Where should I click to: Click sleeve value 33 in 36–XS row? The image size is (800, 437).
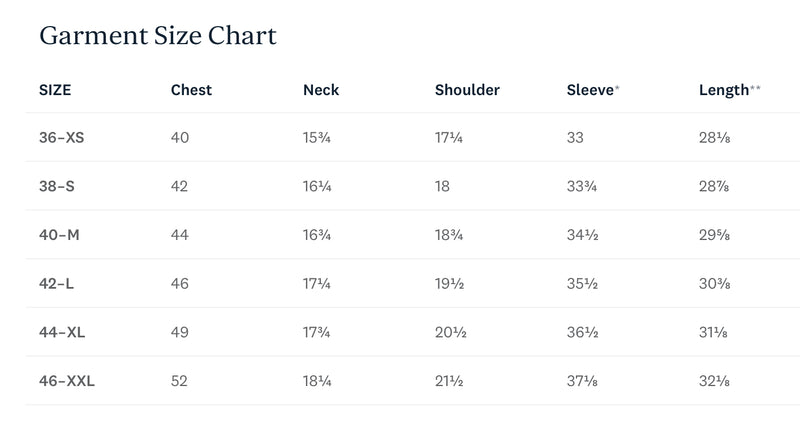[x=575, y=138]
